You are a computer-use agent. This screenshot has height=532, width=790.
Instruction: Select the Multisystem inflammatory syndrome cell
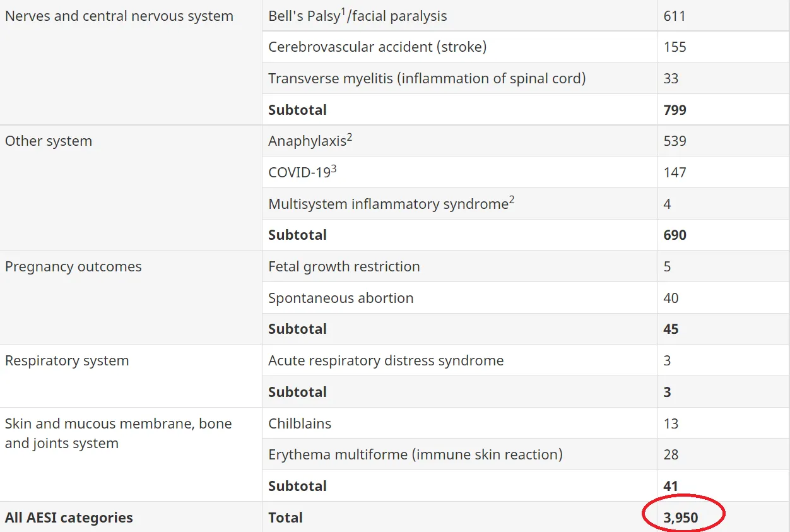[x=460, y=204]
